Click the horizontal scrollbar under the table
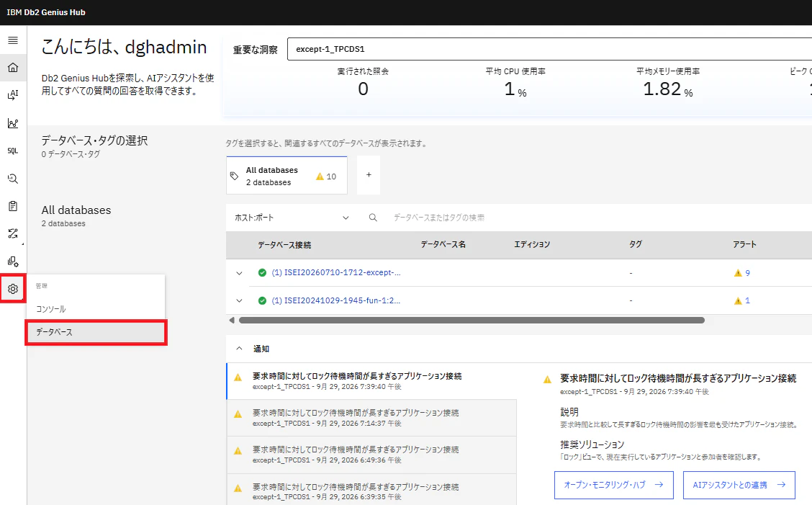The image size is (812, 505). click(x=472, y=321)
